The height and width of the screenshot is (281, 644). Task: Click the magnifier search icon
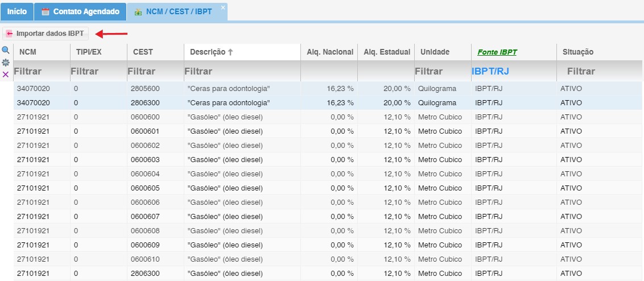coord(6,51)
